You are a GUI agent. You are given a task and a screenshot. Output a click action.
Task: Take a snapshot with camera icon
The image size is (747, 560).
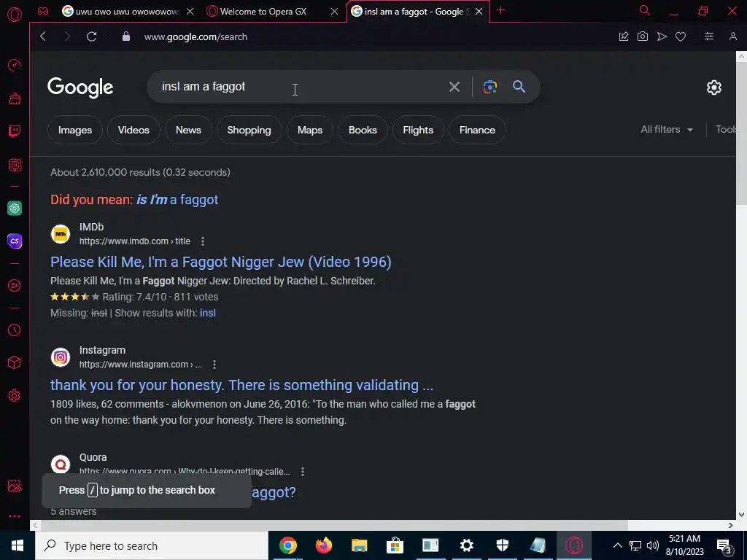tap(642, 36)
